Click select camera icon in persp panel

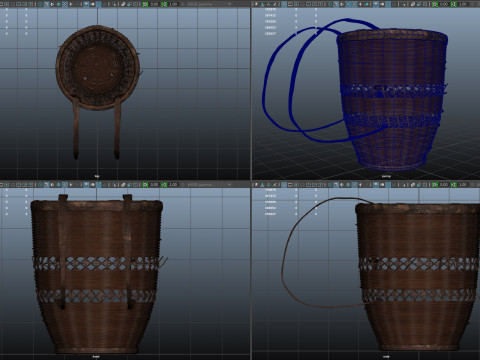(x=257, y=4)
